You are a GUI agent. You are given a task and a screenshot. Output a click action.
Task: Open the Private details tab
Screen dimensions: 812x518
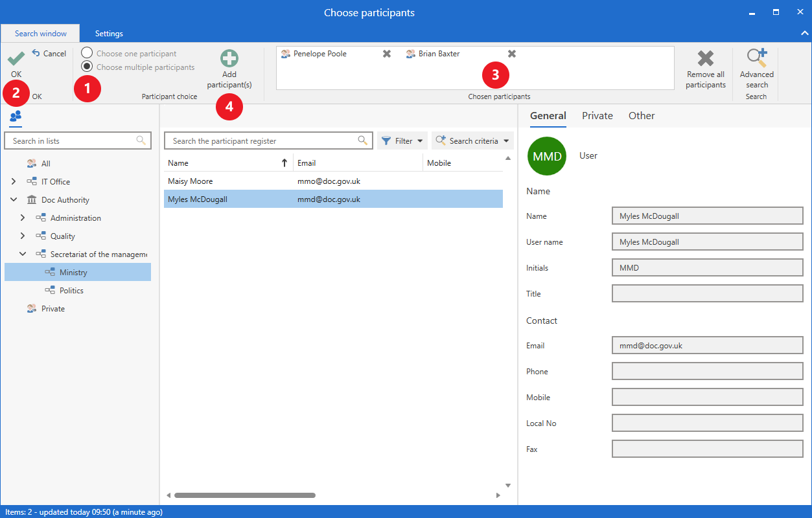597,116
